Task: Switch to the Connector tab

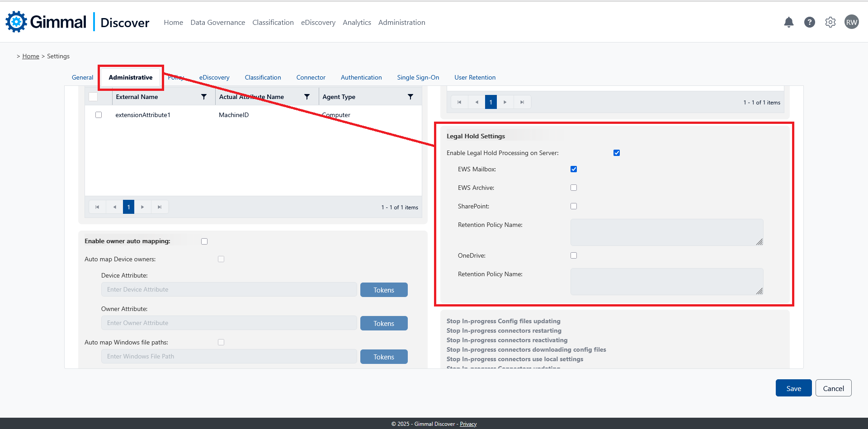Action: (311, 77)
